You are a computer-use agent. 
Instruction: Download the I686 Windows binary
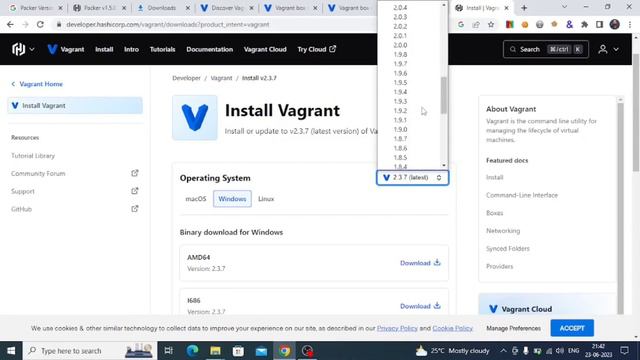coord(420,306)
